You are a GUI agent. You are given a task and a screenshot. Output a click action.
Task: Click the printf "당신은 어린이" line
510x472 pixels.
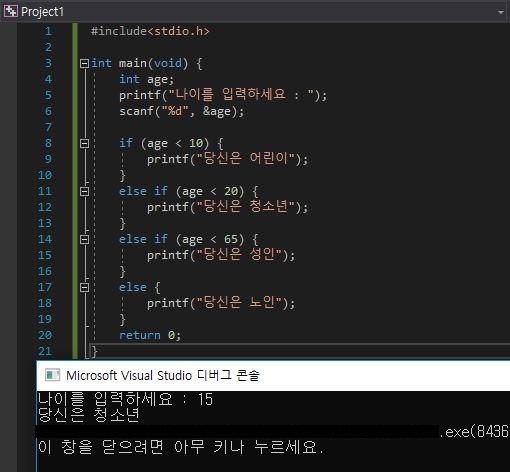[x=227, y=159]
